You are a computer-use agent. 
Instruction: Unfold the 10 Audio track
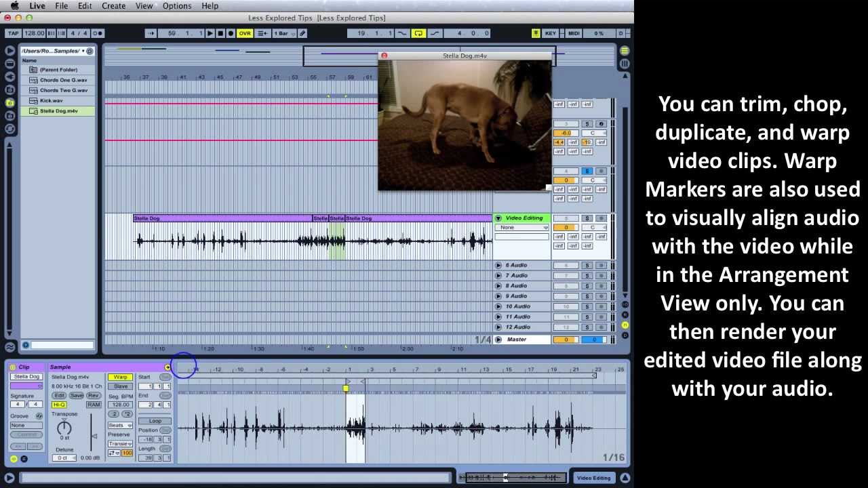[x=498, y=306]
